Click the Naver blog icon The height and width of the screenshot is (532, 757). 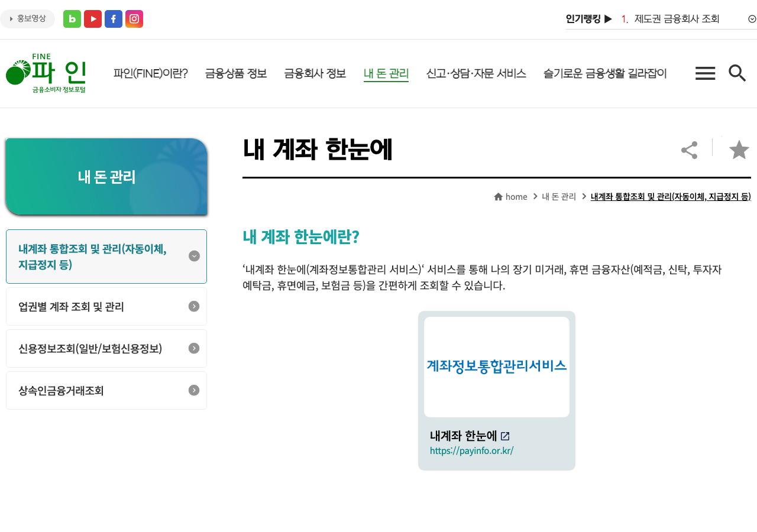tap(72, 18)
